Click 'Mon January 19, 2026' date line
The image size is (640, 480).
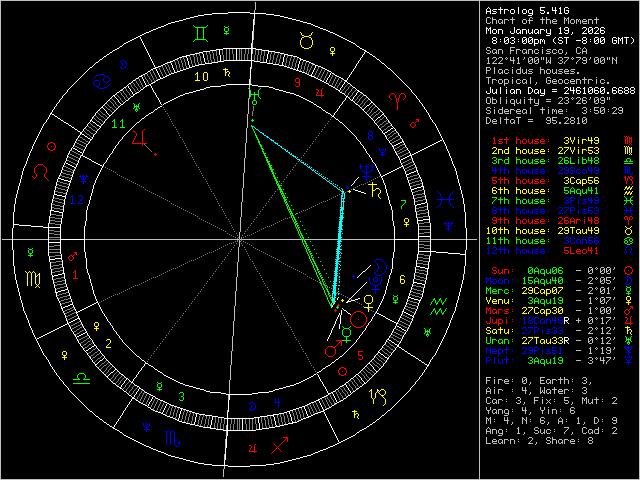coord(545,31)
